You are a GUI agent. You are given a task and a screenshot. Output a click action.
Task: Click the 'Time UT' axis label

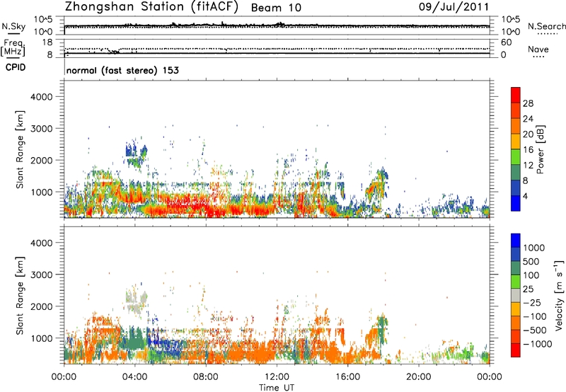[277, 388]
